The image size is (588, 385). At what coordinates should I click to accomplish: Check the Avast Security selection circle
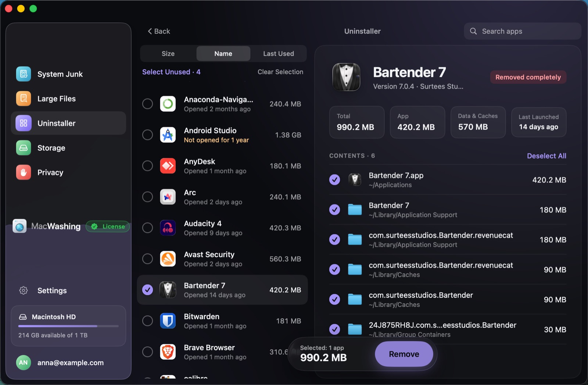pos(148,259)
